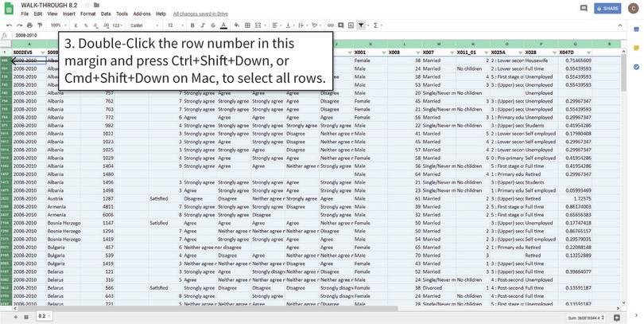Screen dimensions: 644x324
Task: Open 'All changes saved in Drive' link
Action: pos(200,14)
